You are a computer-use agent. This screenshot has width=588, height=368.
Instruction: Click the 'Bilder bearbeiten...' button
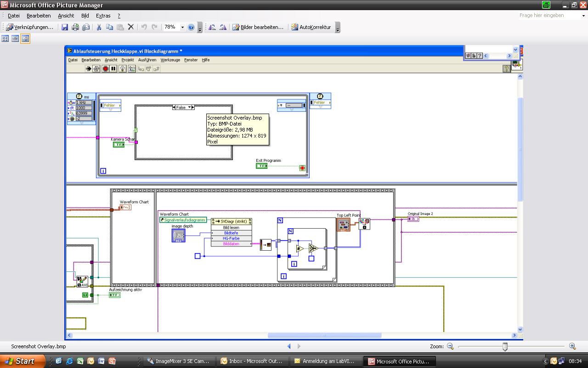pyautogui.click(x=258, y=27)
